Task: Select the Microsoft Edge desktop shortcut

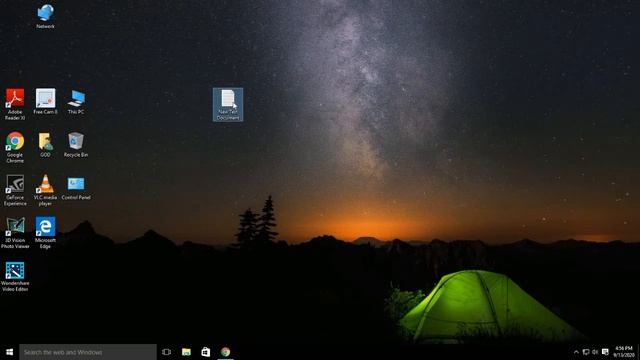Action: 45,233
